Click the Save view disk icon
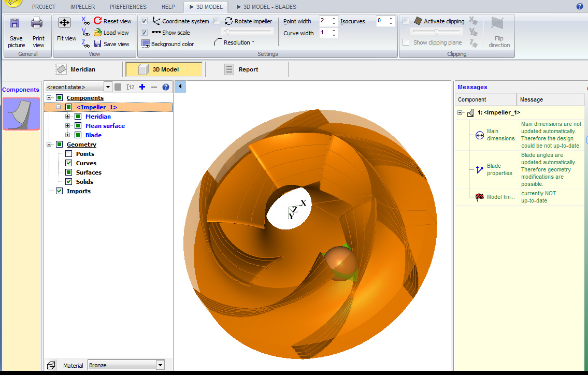Viewport: 588px width, 375px height. (97, 44)
